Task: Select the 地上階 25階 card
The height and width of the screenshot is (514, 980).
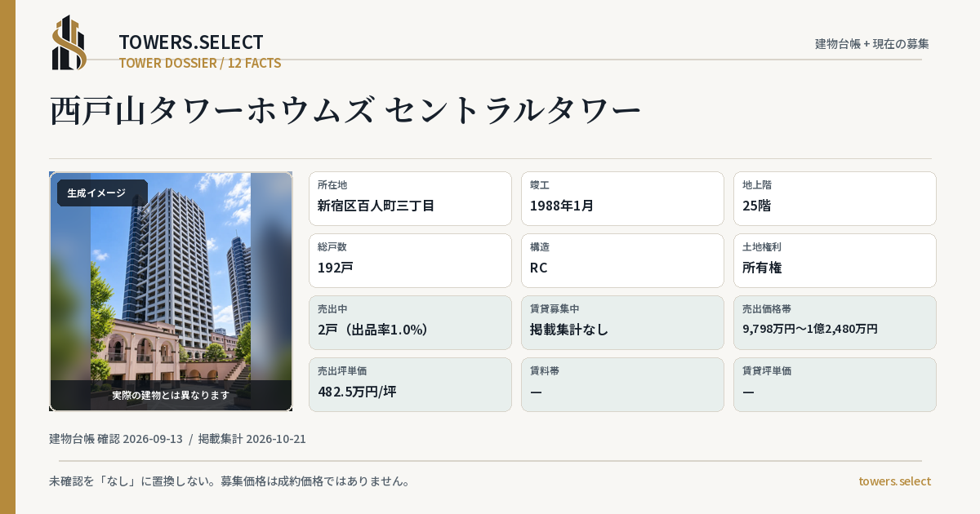Action: 835,198
